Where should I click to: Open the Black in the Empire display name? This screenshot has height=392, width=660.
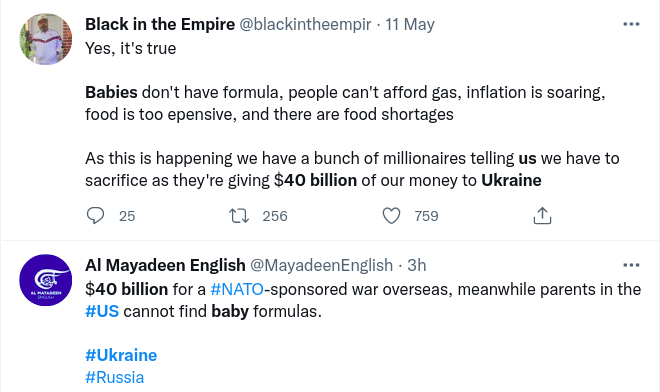pos(160,24)
